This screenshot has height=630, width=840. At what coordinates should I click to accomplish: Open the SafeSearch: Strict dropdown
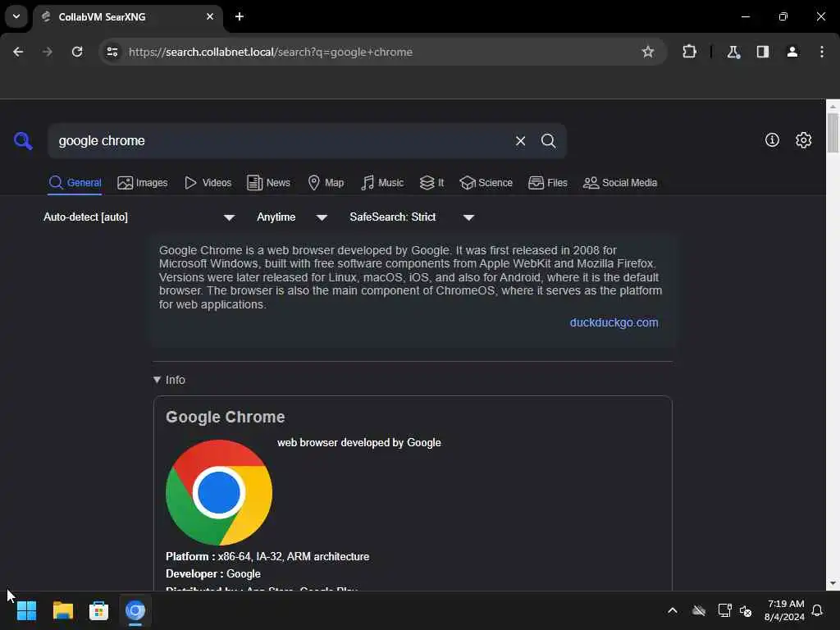click(x=412, y=217)
